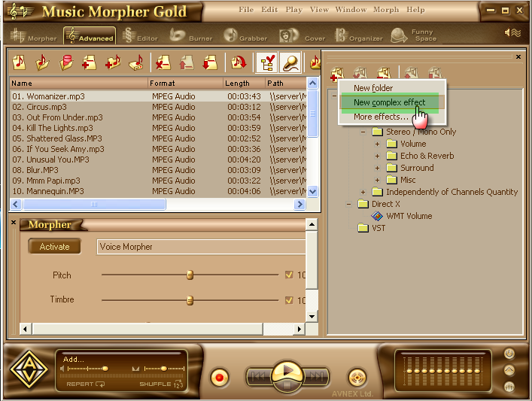Toggle the Timbre checkbox
The height and width of the screenshot is (401, 532).
289,300
